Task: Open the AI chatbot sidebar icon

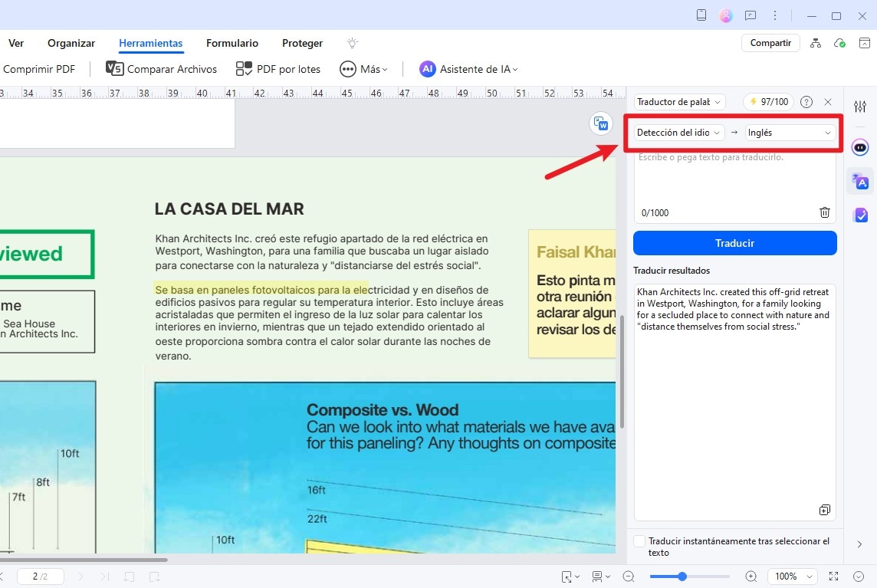Action: [860, 148]
